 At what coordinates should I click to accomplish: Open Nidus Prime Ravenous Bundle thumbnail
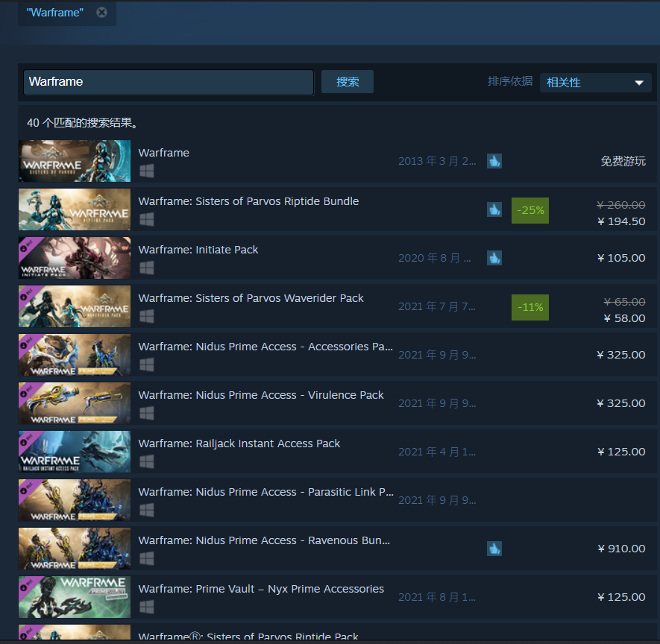75,549
